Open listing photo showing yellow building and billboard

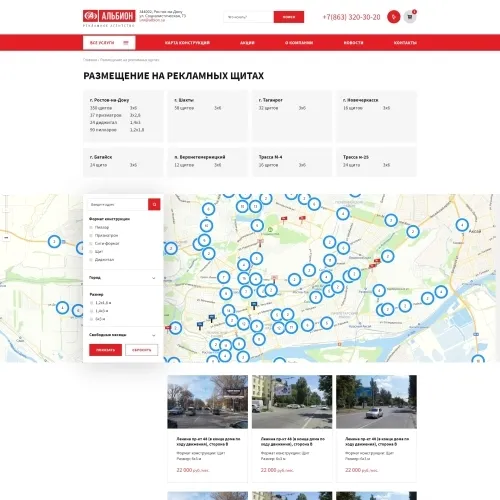tap(292, 402)
